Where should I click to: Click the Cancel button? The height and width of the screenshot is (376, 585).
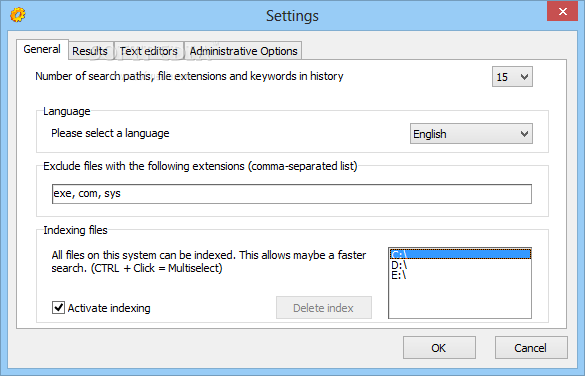531,348
